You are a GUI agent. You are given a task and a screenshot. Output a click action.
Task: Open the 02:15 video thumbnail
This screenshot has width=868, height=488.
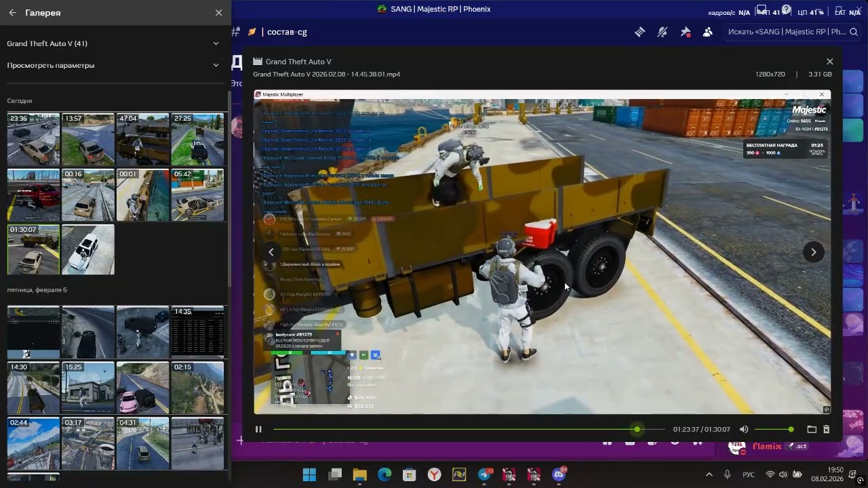pyautogui.click(x=197, y=388)
